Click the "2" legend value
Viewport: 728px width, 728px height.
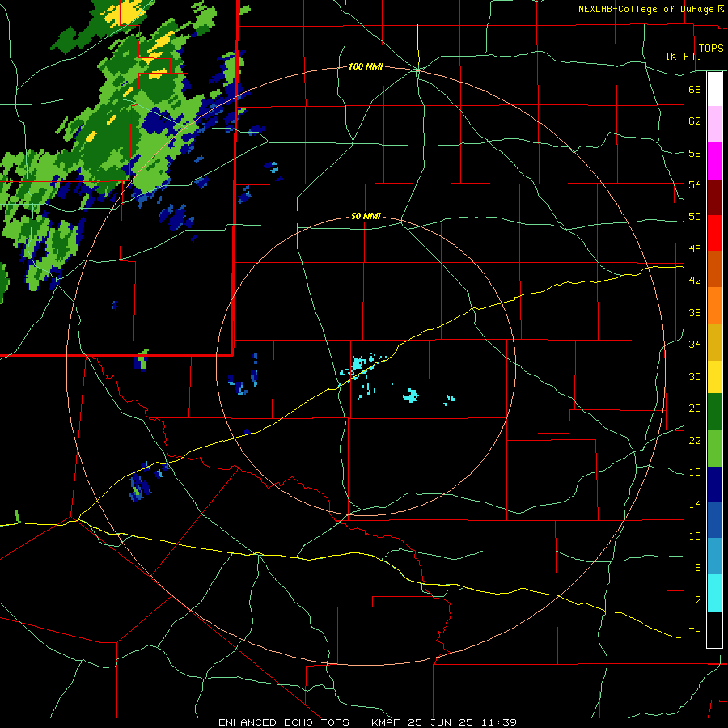[697, 600]
